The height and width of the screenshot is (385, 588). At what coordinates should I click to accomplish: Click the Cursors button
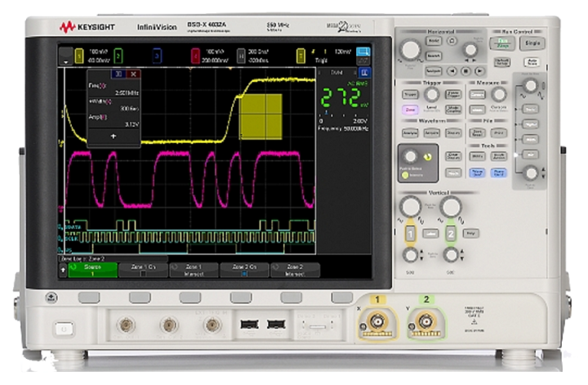tap(478, 95)
